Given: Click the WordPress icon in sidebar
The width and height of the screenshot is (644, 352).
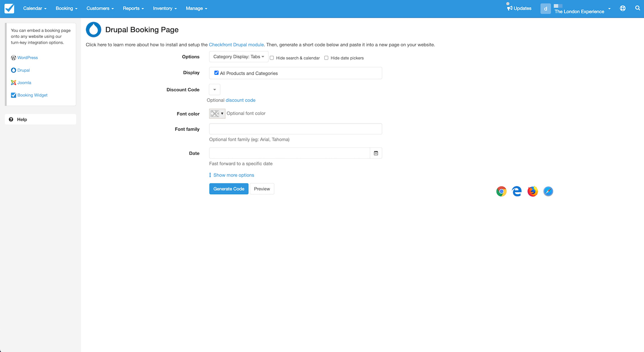Looking at the screenshot, I should [x=14, y=58].
